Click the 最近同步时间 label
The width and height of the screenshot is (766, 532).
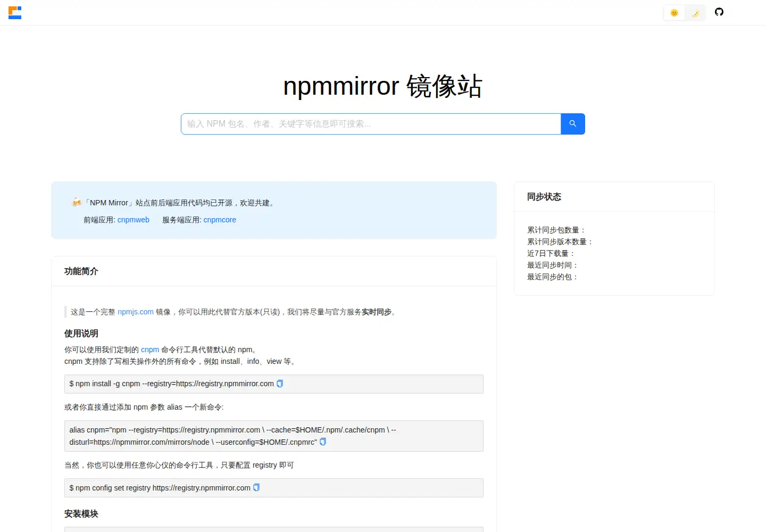pyautogui.click(x=553, y=265)
